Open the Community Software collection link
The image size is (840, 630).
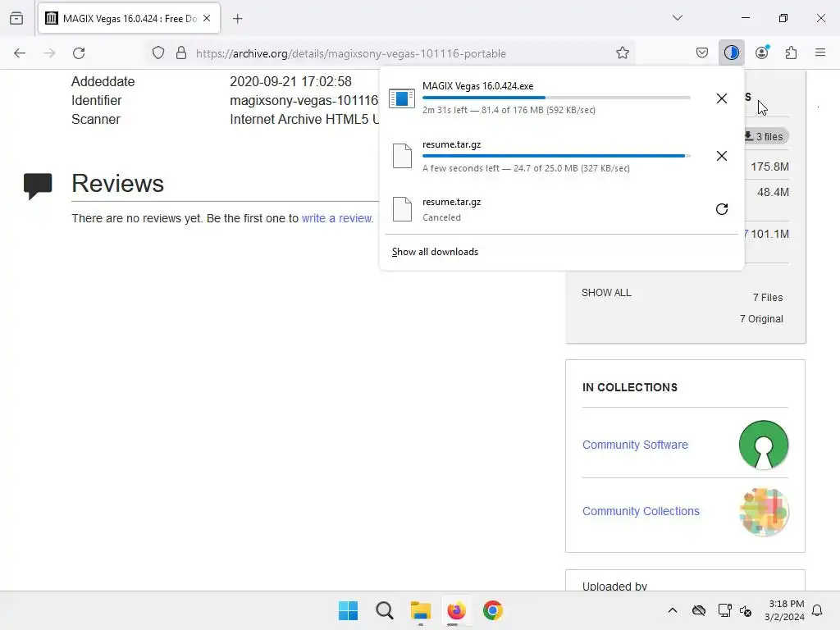pyautogui.click(x=635, y=445)
